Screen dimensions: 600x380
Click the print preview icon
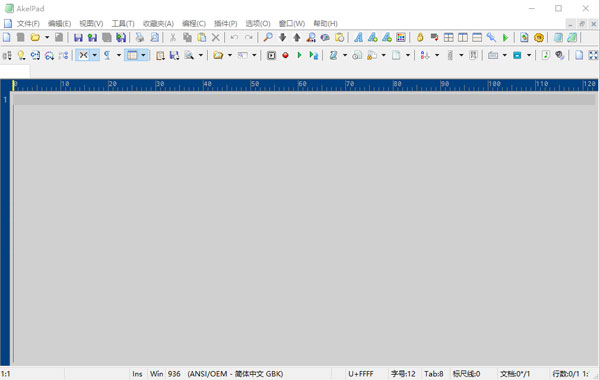pos(154,38)
